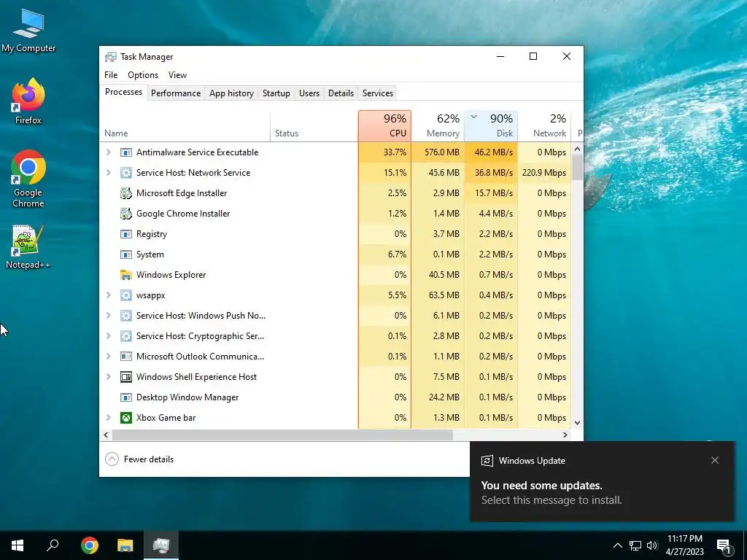Viewport: 747px width, 560px height.
Task: Click the Desktop Window Manager icon
Action: [x=125, y=397]
